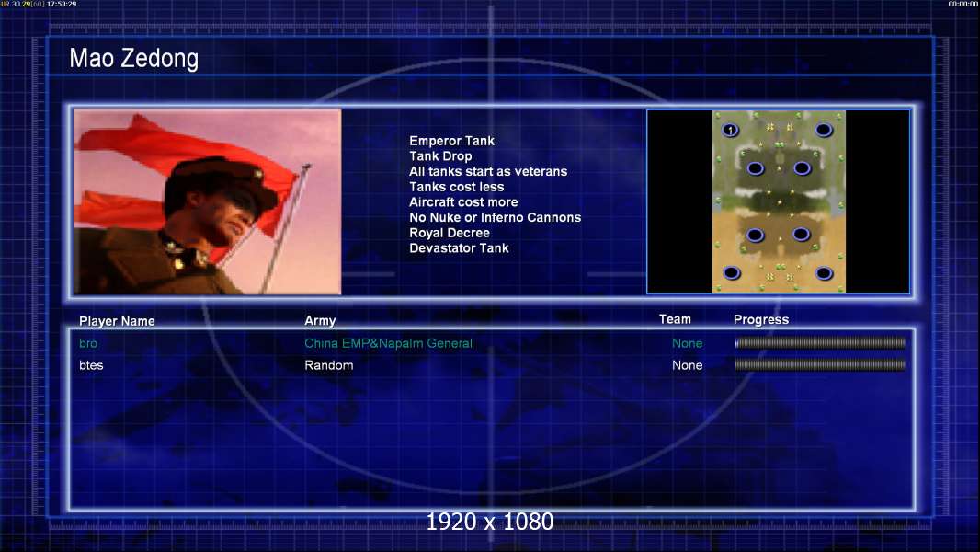Screen dimensions: 980x552
Task: Click the loading progress bar for bro
Action: pos(820,342)
